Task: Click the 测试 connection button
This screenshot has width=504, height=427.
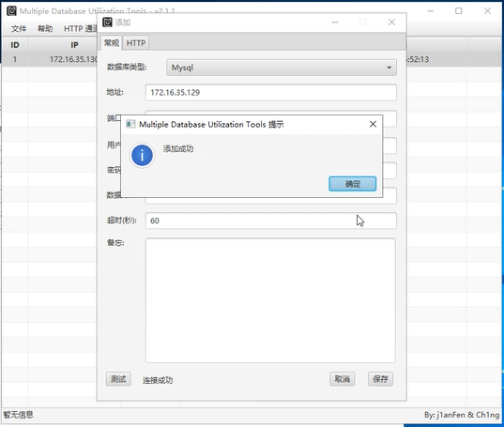Action: click(x=118, y=379)
